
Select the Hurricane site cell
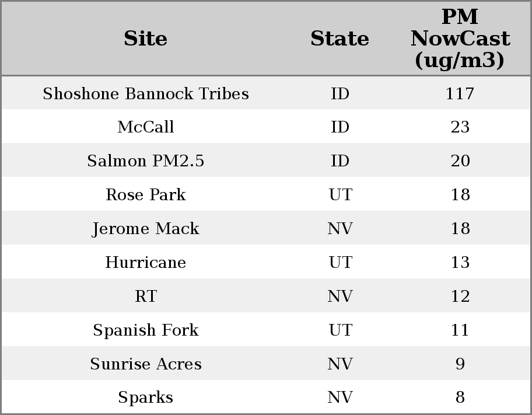[x=145, y=263]
